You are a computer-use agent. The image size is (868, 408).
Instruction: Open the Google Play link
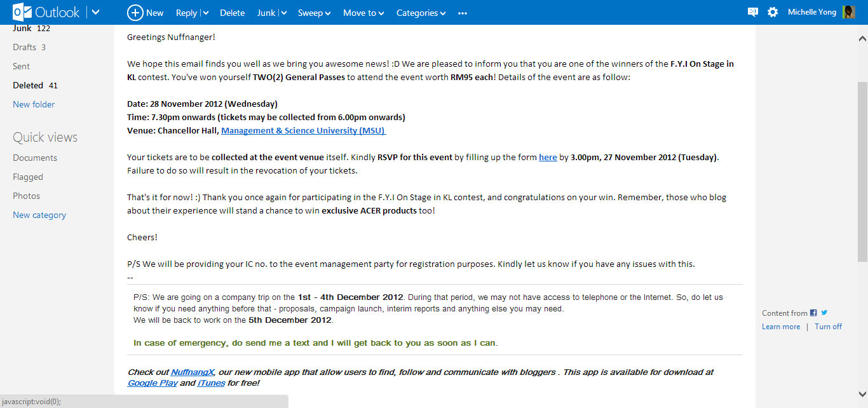pos(153,383)
